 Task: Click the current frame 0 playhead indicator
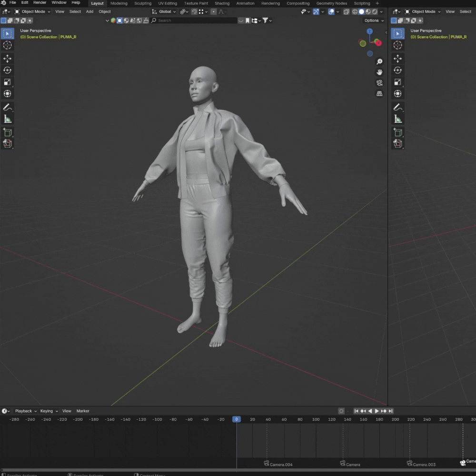pos(237,419)
